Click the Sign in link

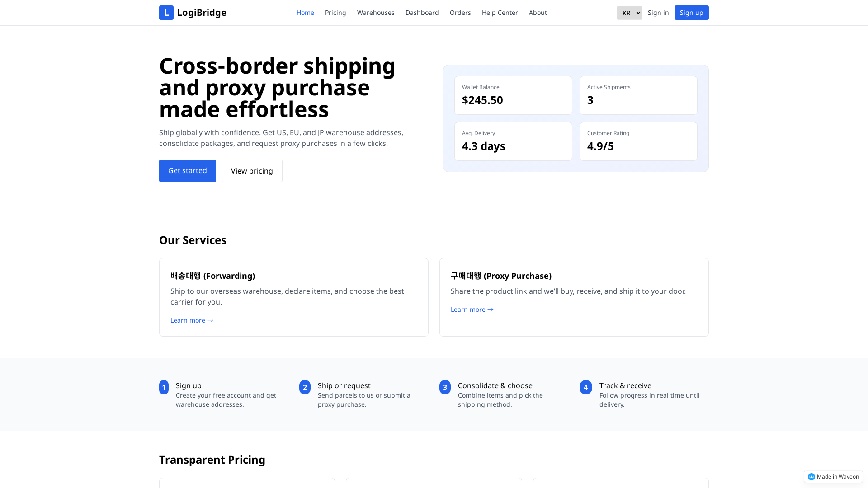tap(658, 13)
